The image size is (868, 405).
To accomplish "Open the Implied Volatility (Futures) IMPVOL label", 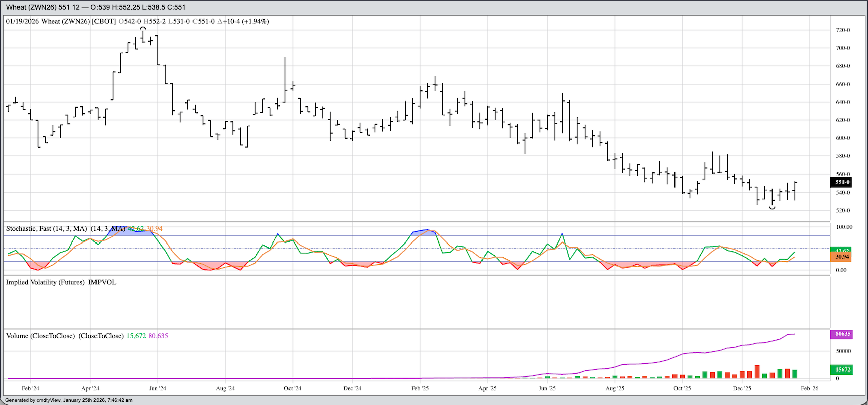I will pyautogui.click(x=61, y=282).
